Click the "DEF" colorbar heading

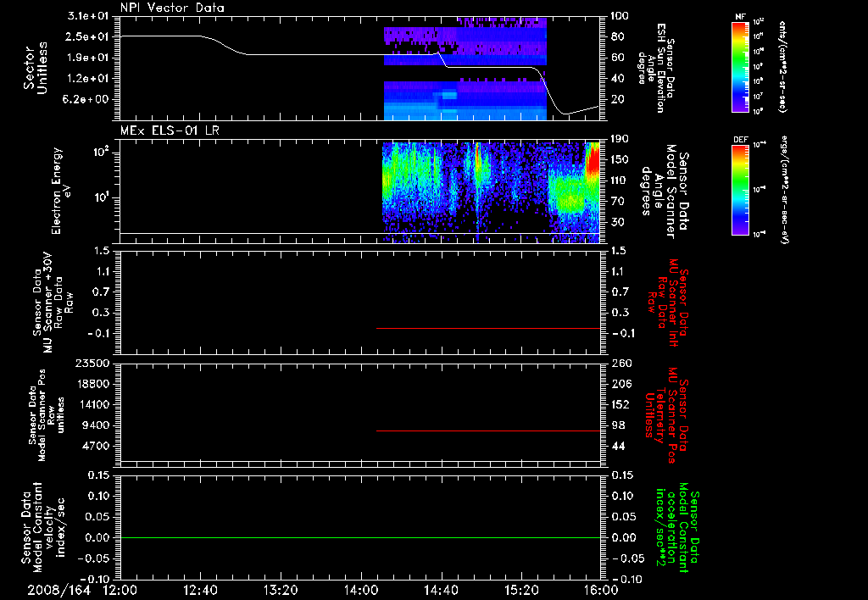740,140
